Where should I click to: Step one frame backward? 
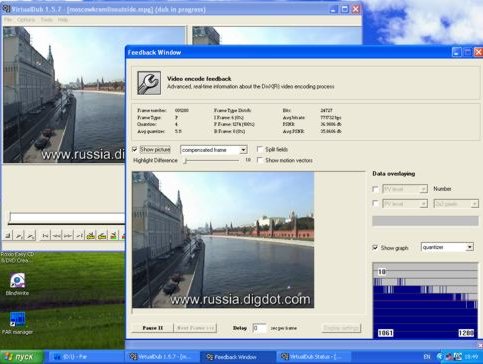tap(57, 236)
